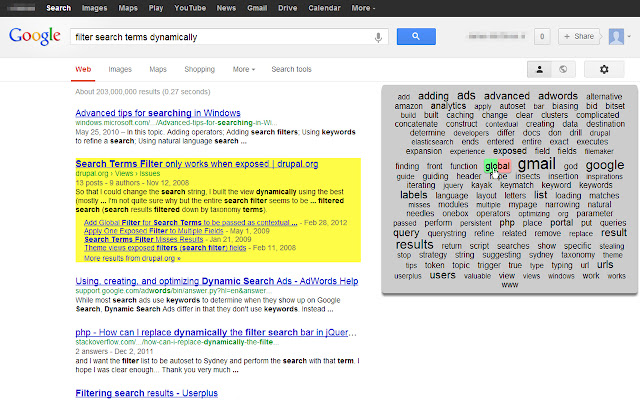
Task: Select 'elasticsearch' in tag cloud
Action: (432, 142)
